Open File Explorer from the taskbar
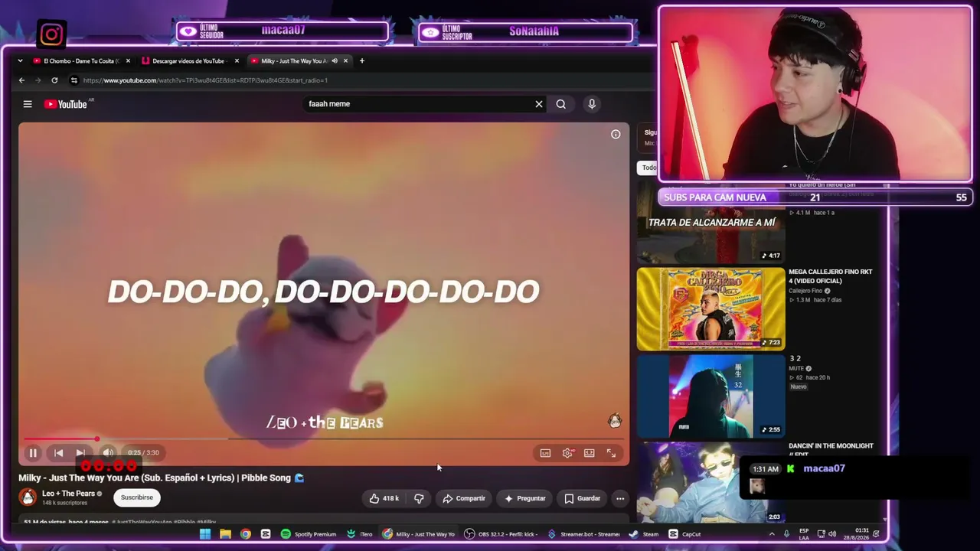 (x=225, y=534)
